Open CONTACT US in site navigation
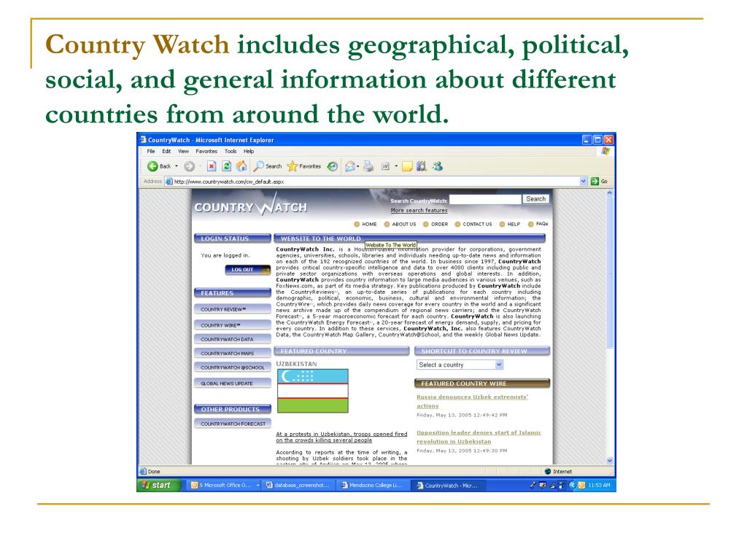747x560 pixels. 473,224
